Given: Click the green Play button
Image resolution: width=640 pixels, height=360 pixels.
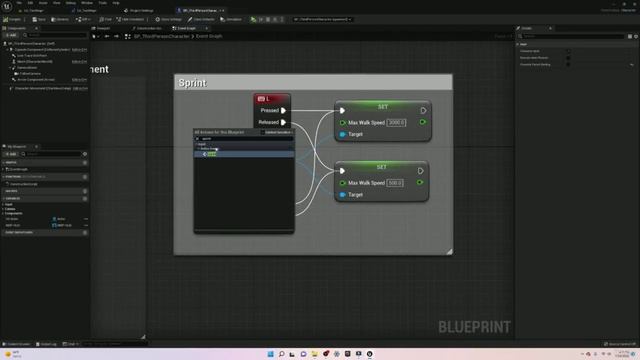Looking at the screenshot, I should click(253, 19).
